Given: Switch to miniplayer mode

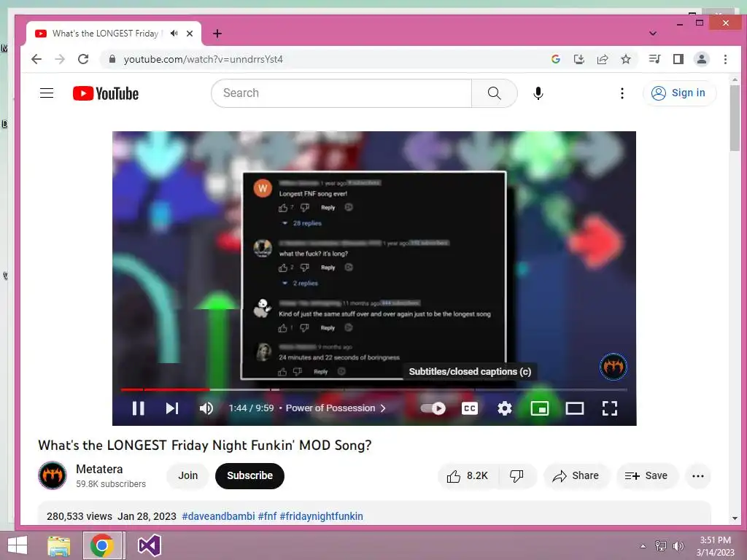Looking at the screenshot, I should click(539, 408).
